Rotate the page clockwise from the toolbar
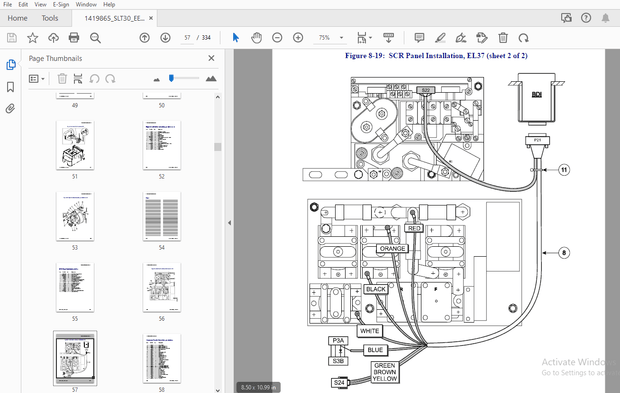This screenshot has height=393, width=620. pyautogui.click(x=524, y=38)
